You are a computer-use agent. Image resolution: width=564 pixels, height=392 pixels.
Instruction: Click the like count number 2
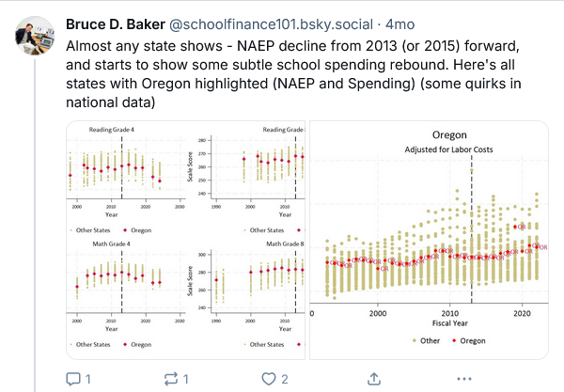click(284, 379)
